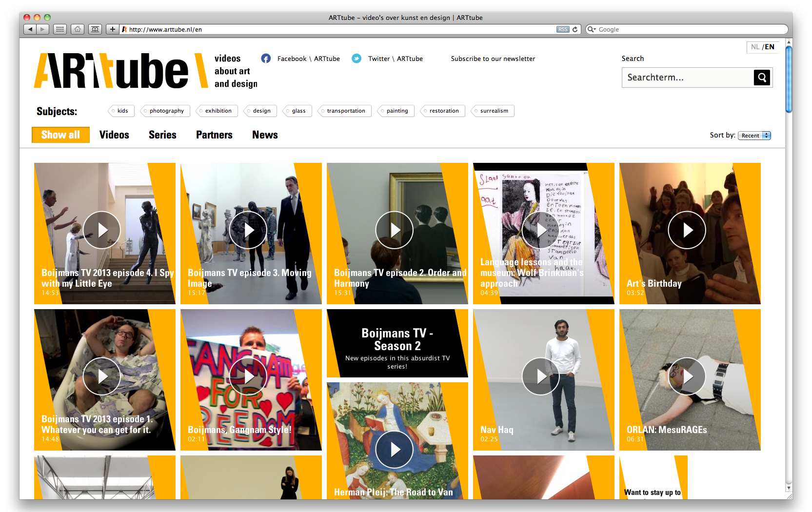
Task: Filter by the painting subject tag
Action: coord(396,111)
